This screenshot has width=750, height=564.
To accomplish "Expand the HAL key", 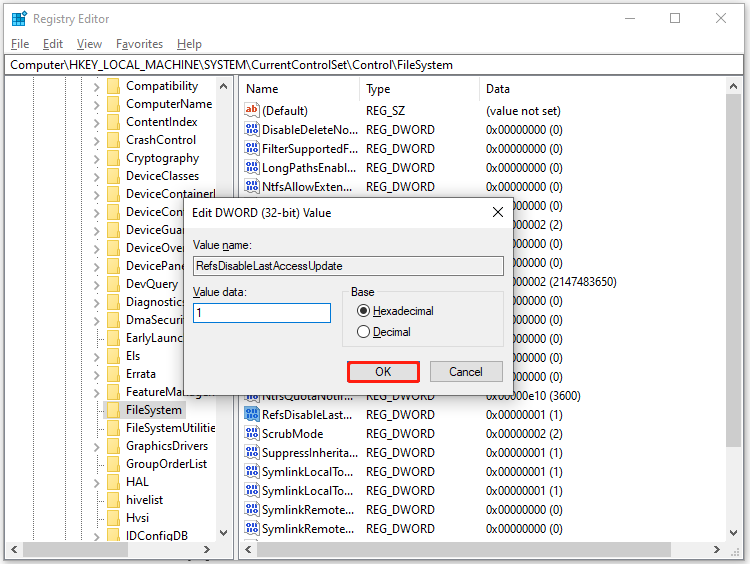I will click(x=97, y=483).
